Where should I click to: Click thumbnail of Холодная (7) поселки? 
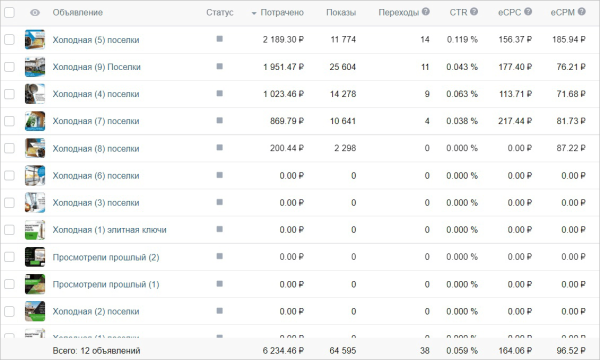tap(35, 121)
